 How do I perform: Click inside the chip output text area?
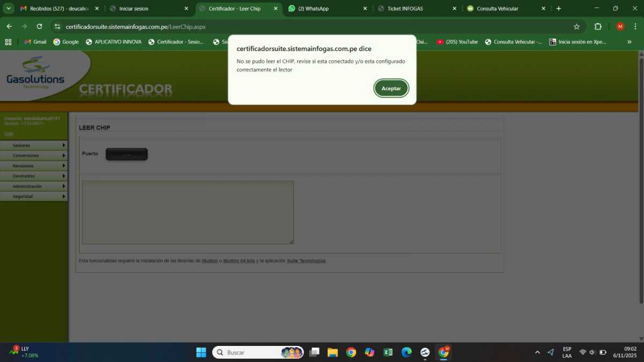point(188,212)
